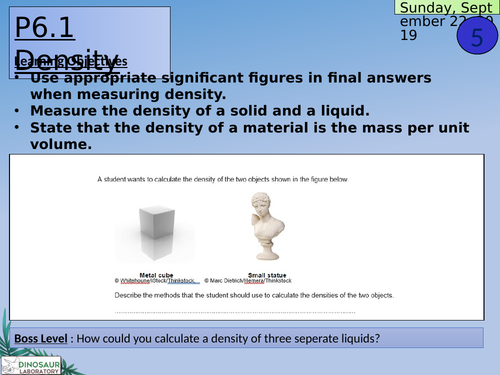Click the bullet 'State that the density of a material'

tap(249, 136)
